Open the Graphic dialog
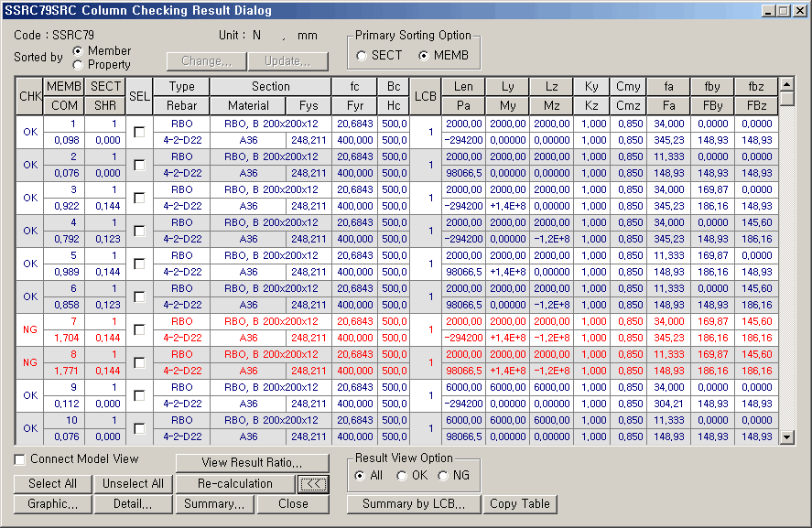Viewport: 812px width, 528px height. (52, 504)
